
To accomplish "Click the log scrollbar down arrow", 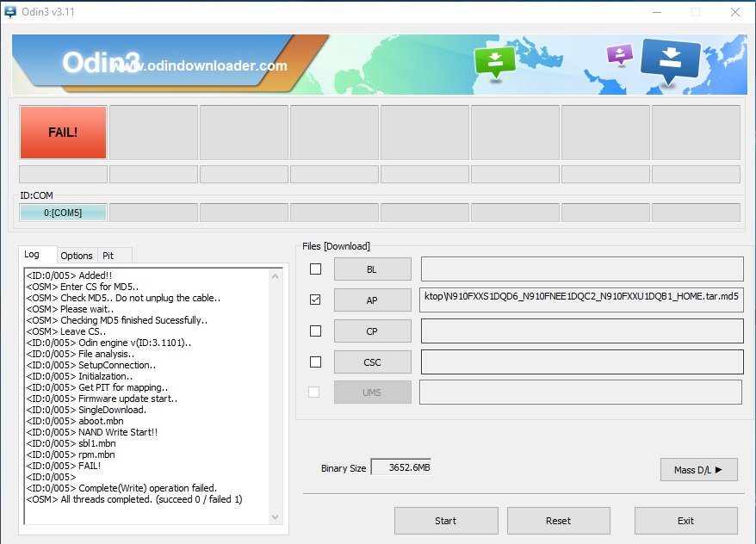I will click(x=276, y=517).
